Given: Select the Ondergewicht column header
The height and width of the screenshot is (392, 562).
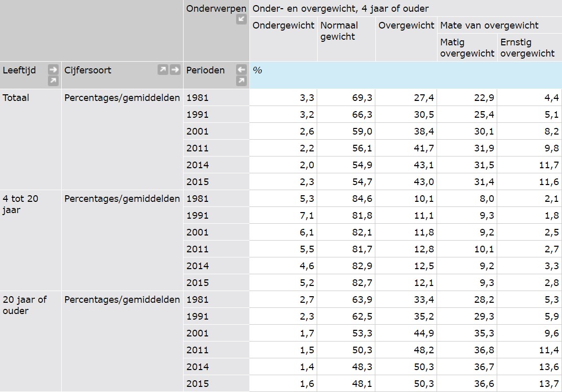Looking at the screenshot, I should pos(283,25).
